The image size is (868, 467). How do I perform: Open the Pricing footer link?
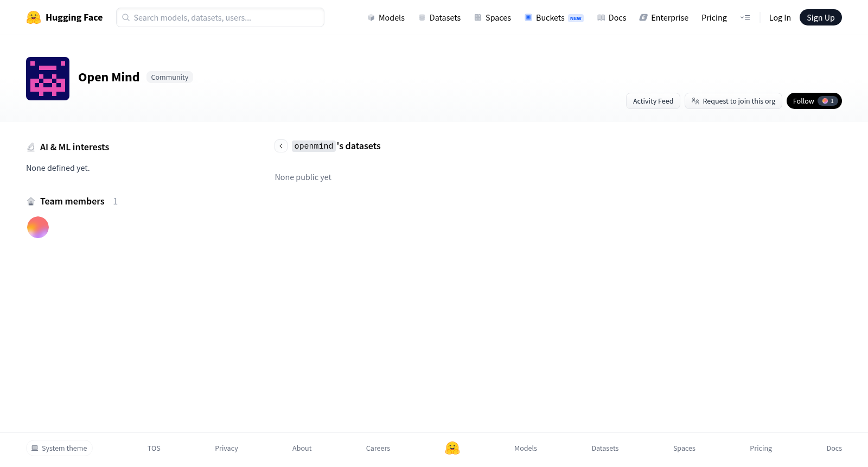pyautogui.click(x=761, y=448)
